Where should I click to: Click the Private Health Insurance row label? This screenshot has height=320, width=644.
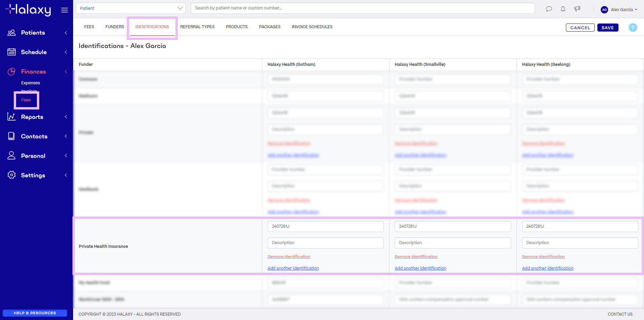pos(103,246)
